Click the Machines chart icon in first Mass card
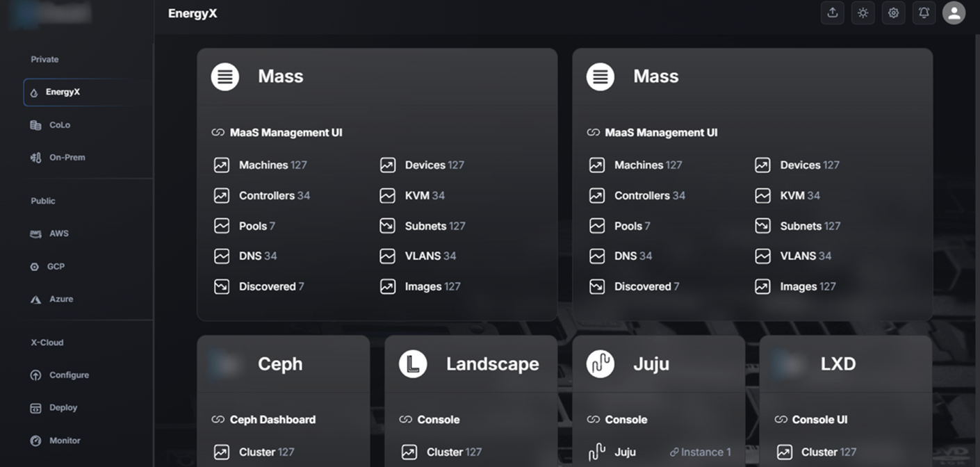Image resolution: width=980 pixels, height=467 pixels. tap(222, 165)
